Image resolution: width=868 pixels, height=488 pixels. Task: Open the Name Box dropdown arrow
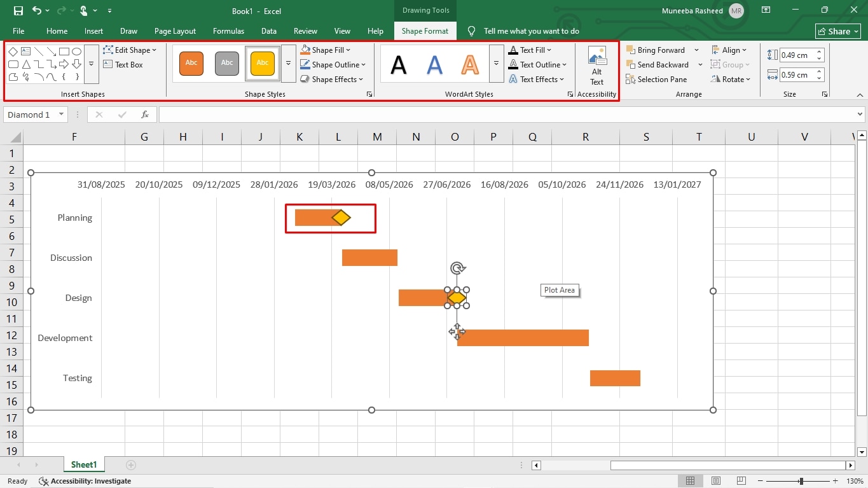(62, 115)
